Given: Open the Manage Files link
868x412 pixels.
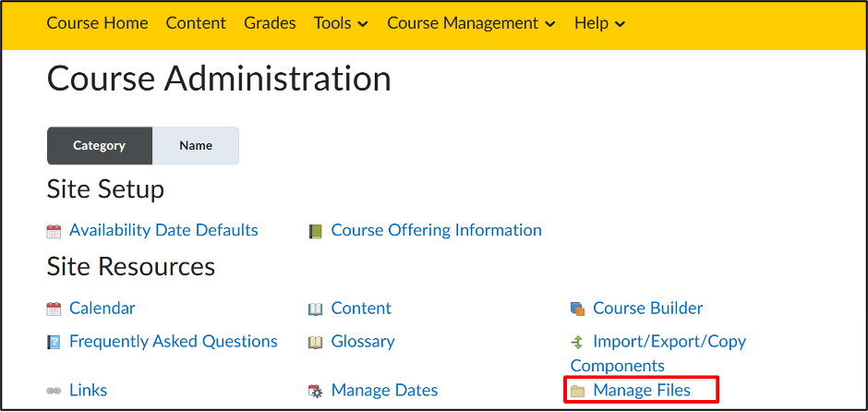Looking at the screenshot, I should 642,390.
